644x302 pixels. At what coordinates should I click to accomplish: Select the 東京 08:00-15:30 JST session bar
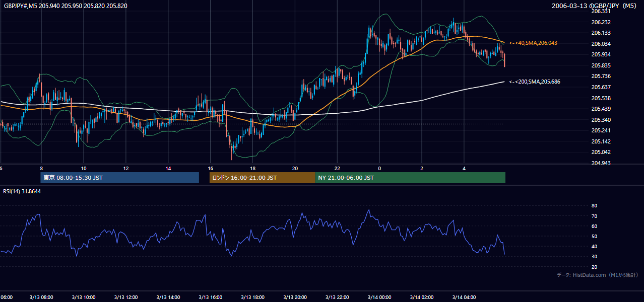point(120,178)
